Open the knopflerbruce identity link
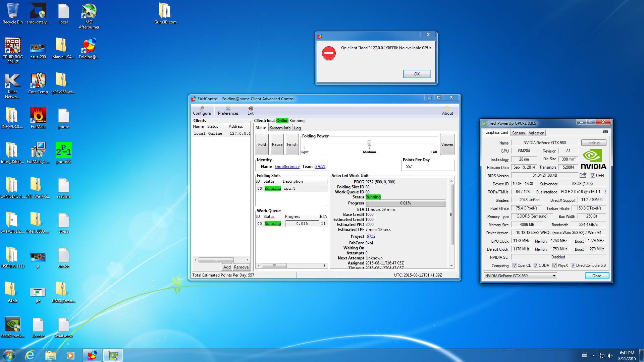 [x=287, y=167]
